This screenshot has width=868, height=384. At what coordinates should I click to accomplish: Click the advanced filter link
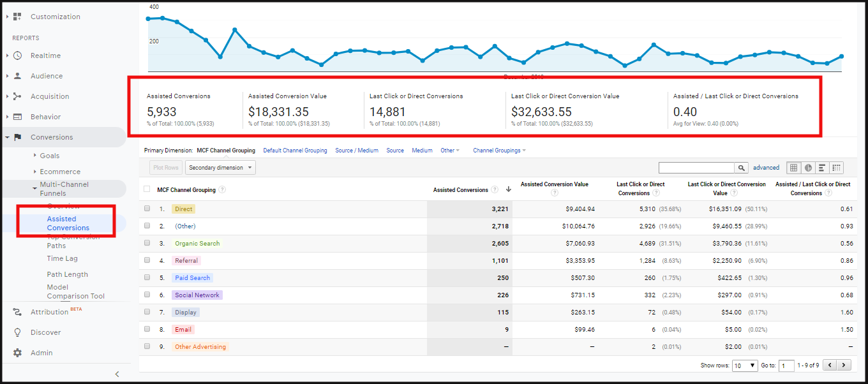tap(766, 168)
